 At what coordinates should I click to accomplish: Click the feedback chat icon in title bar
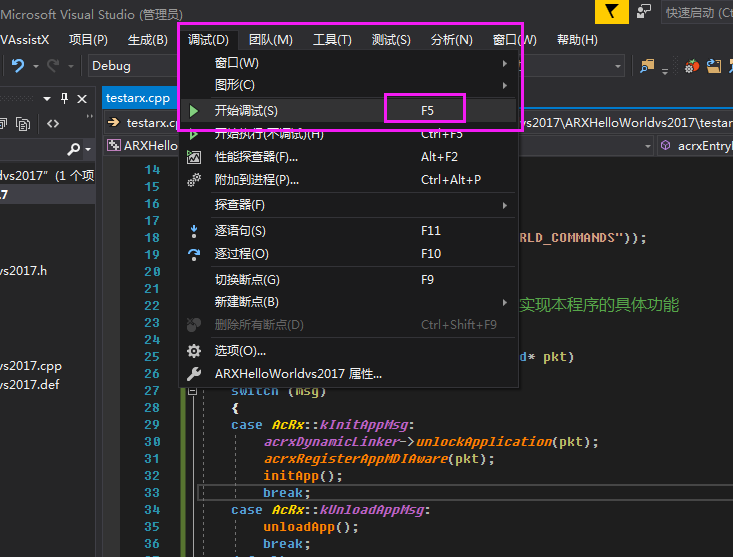644,11
